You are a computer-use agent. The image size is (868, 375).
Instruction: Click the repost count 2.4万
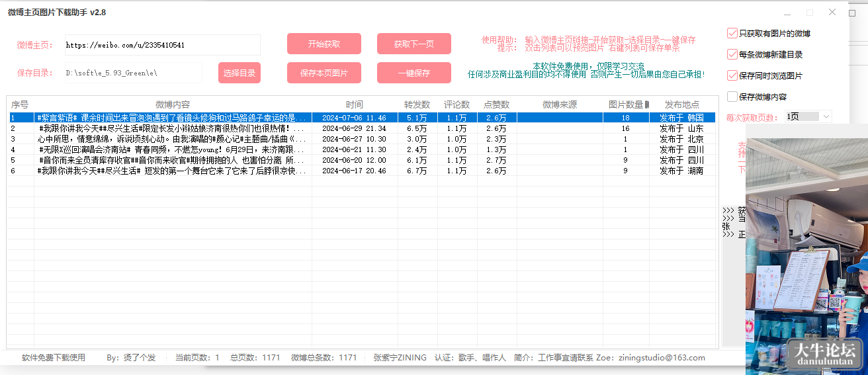(417, 149)
